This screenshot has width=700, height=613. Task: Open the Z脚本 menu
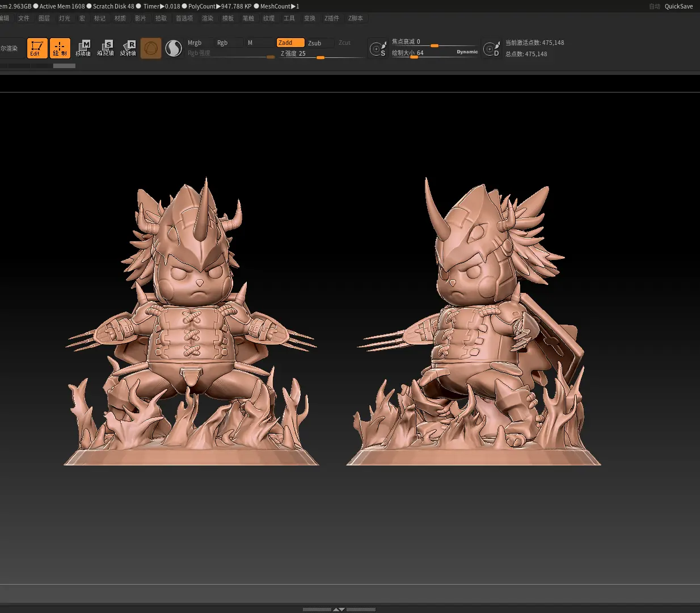coord(356,18)
